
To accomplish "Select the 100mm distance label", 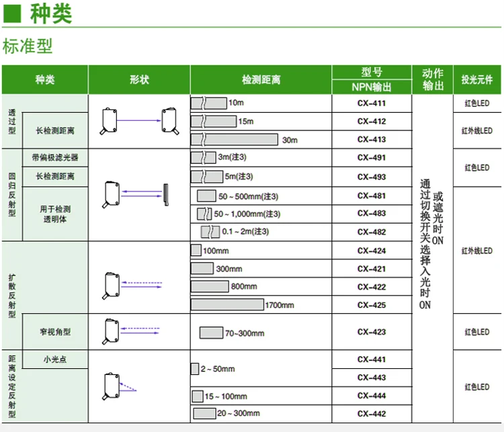I will pyautogui.click(x=216, y=251).
